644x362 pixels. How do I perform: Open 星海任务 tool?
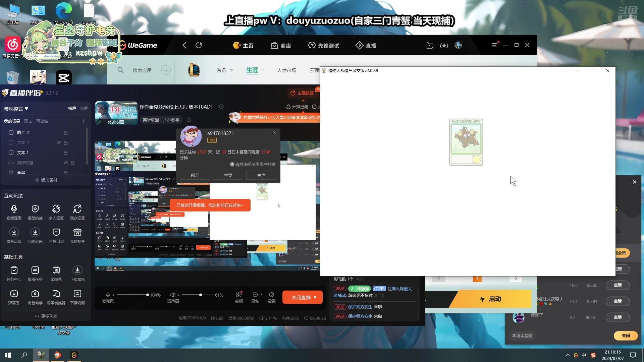click(x=35, y=274)
